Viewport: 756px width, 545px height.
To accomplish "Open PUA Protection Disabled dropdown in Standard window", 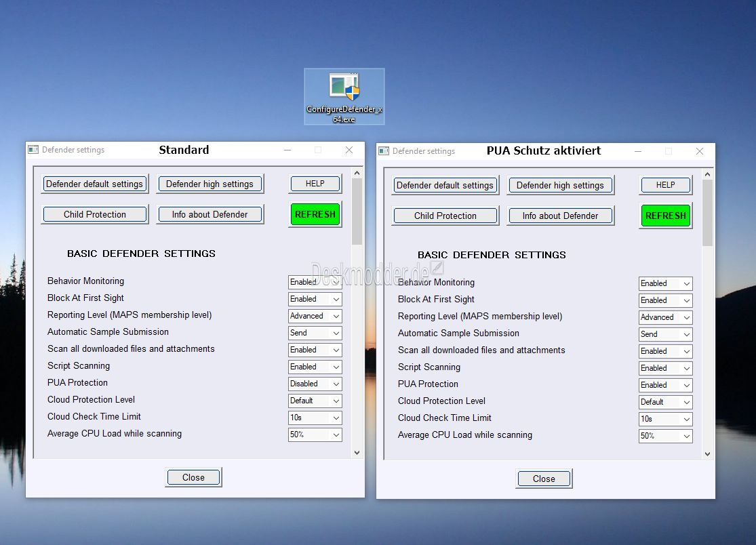I will (315, 384).
